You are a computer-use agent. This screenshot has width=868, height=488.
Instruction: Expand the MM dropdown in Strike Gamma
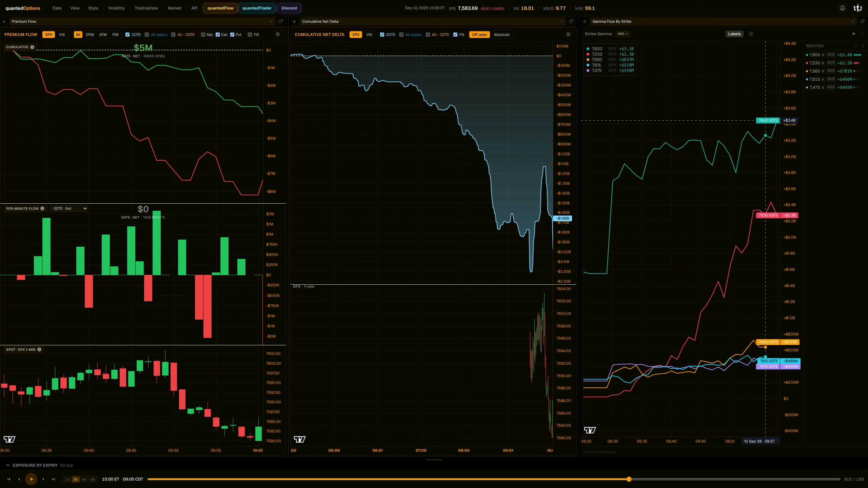pos(623,34)
